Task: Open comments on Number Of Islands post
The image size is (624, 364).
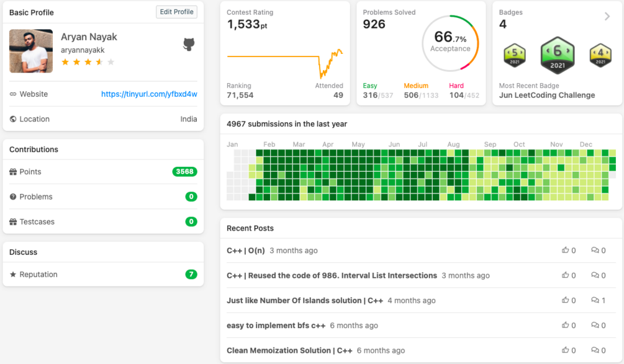Action: click(595, 300)
